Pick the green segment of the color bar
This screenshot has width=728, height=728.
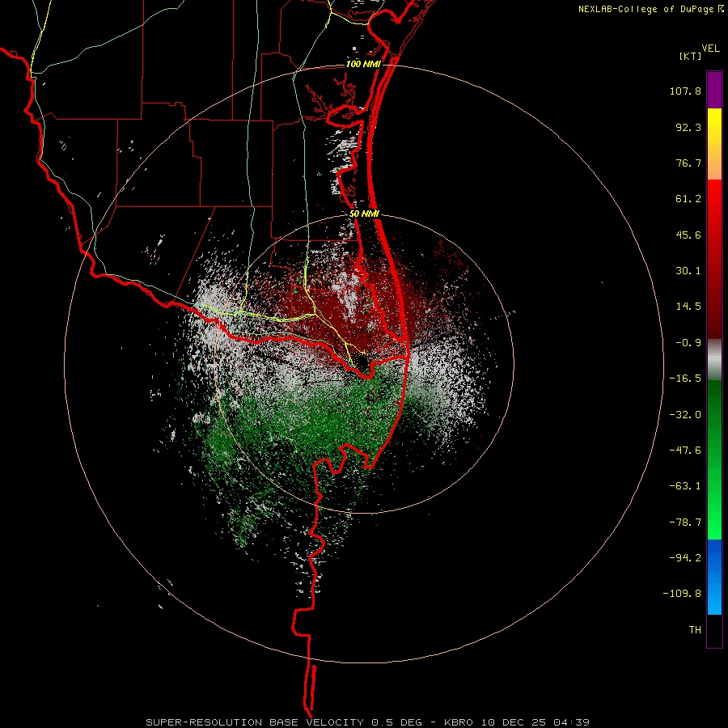[x=714, y=459]
